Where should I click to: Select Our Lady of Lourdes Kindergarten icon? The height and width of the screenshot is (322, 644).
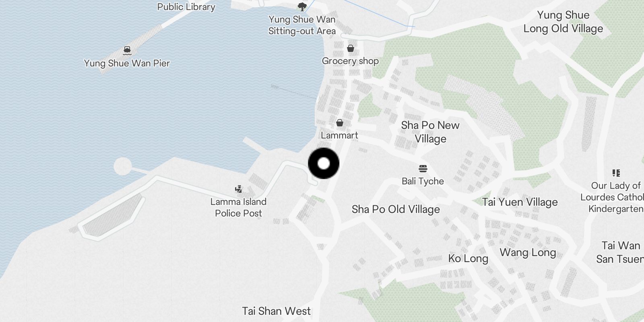(x=616, y=173)
